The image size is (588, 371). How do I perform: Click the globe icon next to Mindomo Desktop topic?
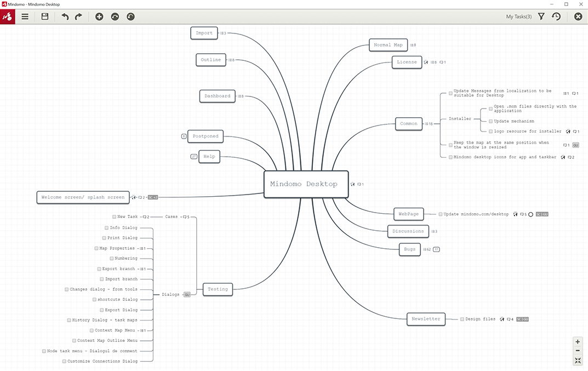[352, 184]
